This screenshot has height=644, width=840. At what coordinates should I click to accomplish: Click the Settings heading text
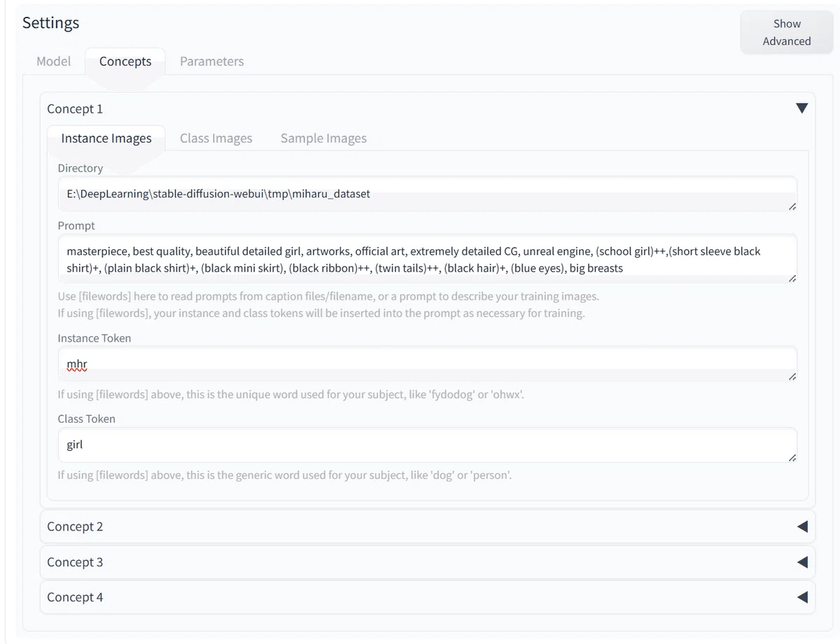click(51, 22)
